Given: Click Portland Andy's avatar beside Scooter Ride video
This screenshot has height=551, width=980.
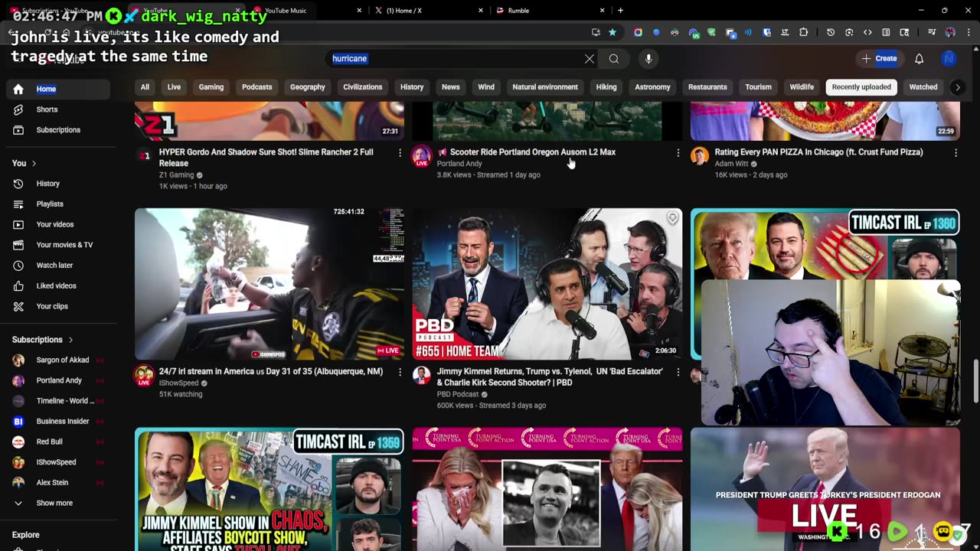Looking at the screenshot, I should [x=422, y=157].
